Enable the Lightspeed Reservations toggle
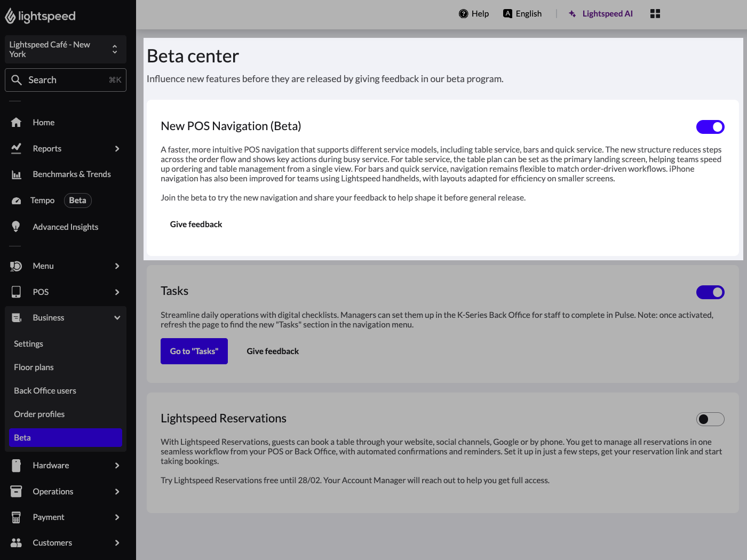The image size is (747, 560). tap(710, 419)
